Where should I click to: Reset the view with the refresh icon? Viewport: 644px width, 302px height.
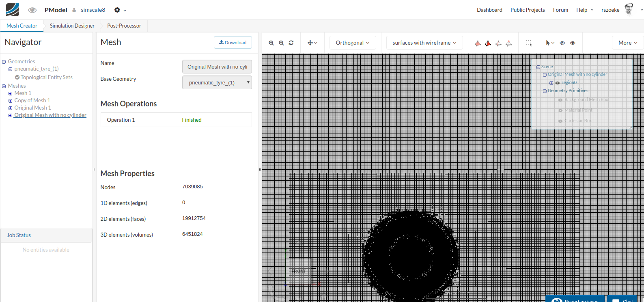tap(291, 43)
